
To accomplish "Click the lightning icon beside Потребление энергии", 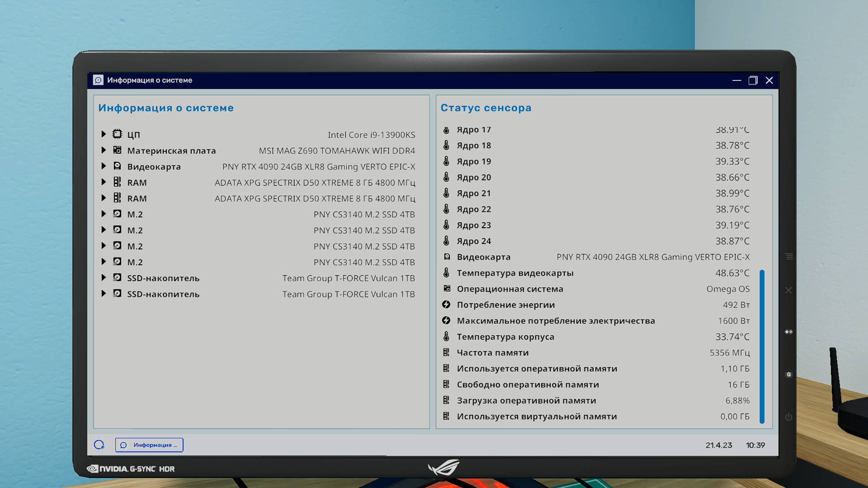I will tap(446, 305).
